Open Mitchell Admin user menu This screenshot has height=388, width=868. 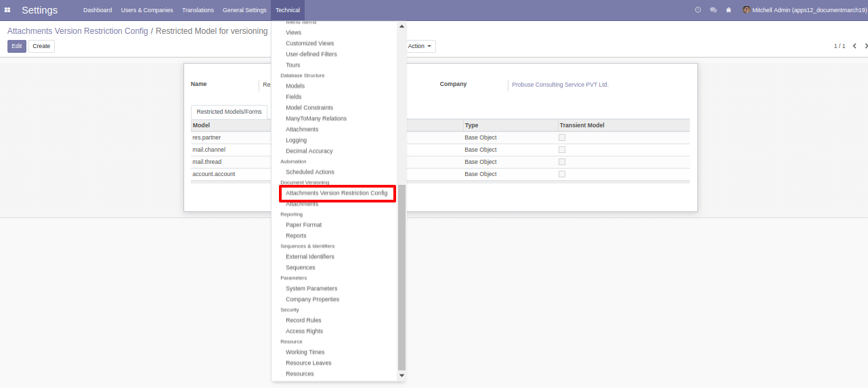coord(804,10)
